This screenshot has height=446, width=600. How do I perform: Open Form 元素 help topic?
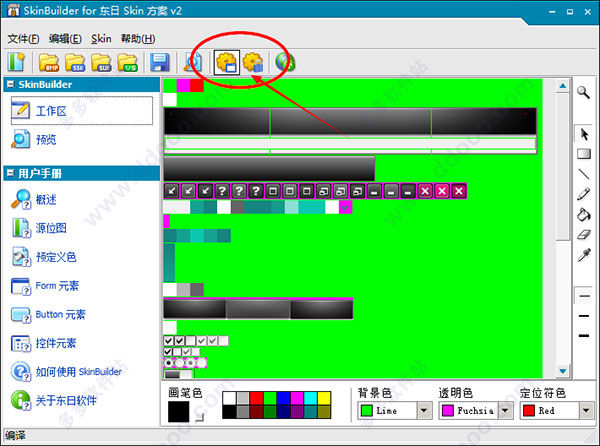click(x=45, y=286)
